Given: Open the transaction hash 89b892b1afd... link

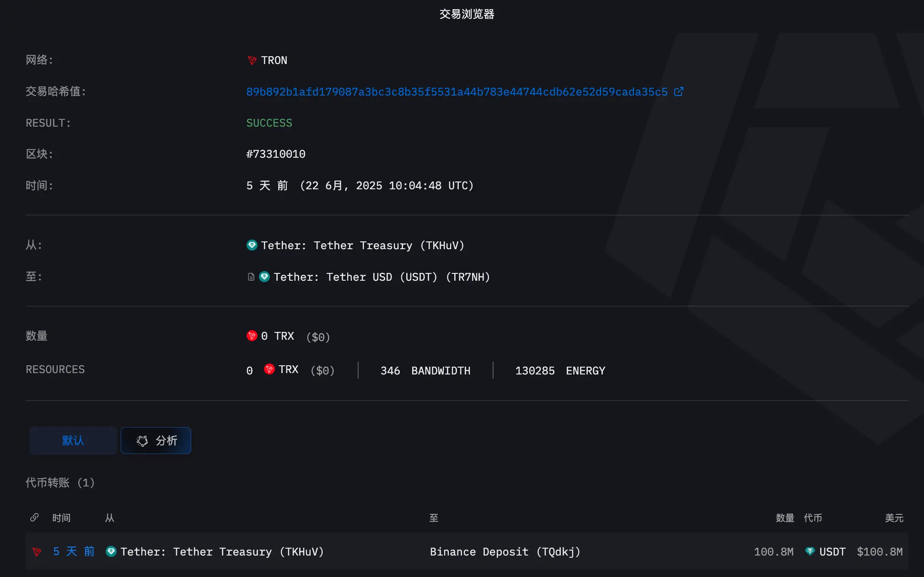Looking at the screenshot, I should (x=457, y=91).
